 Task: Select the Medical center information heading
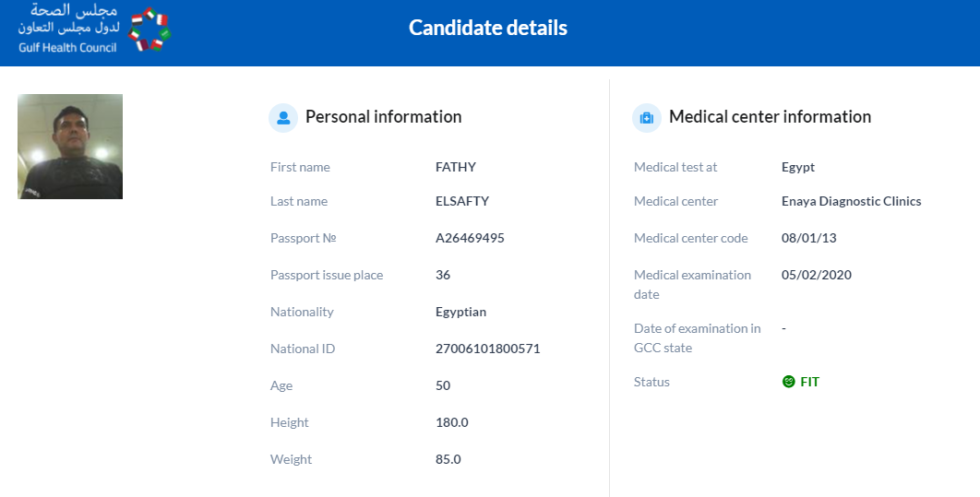770,117
